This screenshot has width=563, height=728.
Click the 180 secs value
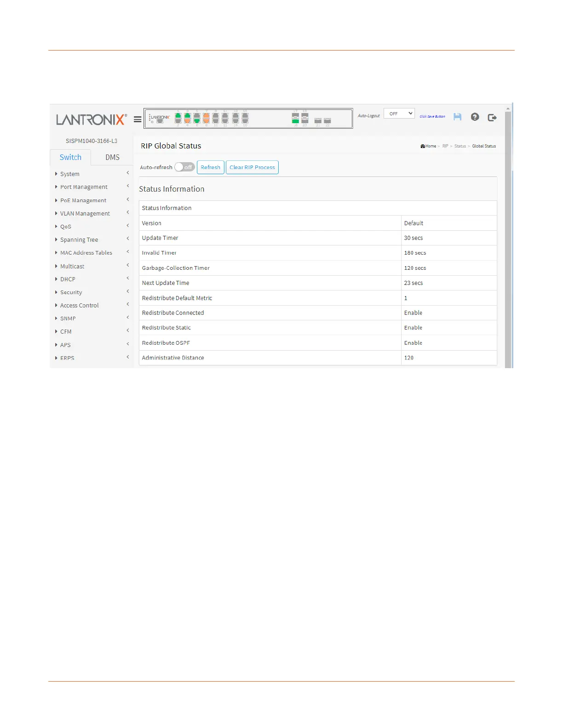click(x=415, y=253)
